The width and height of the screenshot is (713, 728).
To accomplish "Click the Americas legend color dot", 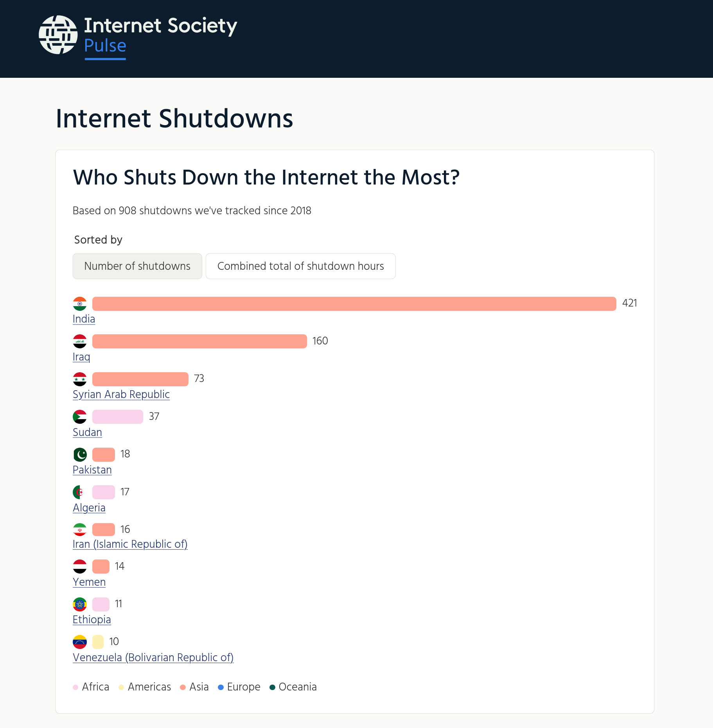I will pos(121,687).
